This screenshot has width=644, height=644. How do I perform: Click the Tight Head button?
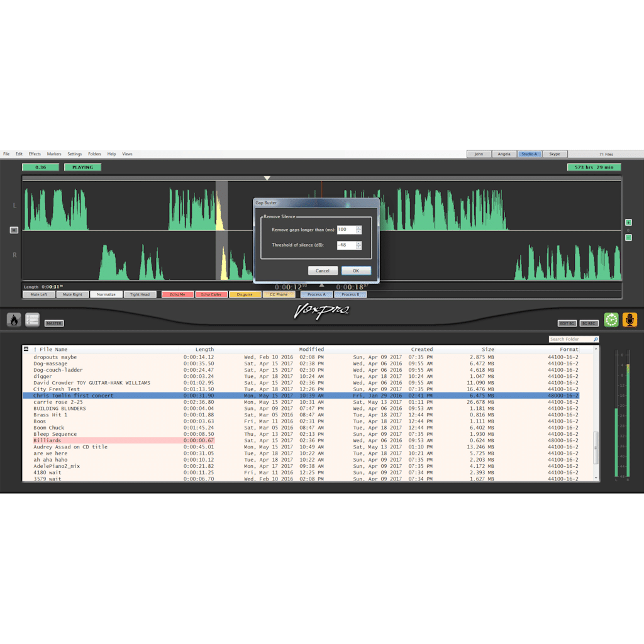(140, 294)
